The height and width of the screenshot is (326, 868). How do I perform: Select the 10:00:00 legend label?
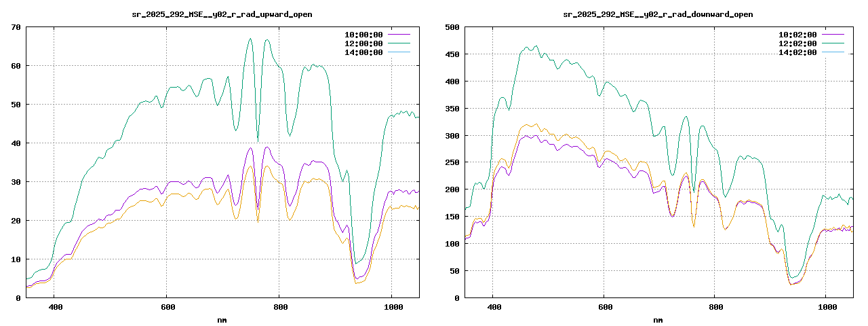pyautogui.click(x=363, y=35)
